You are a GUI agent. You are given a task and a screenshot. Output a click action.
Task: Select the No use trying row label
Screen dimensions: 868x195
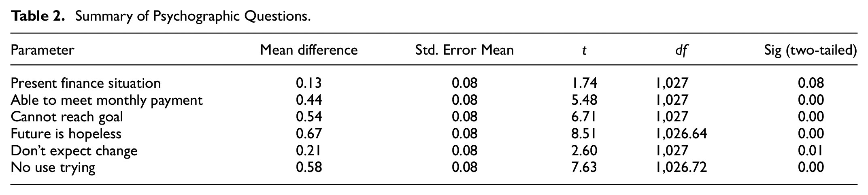pyautogui.click(x=53, y=167)
